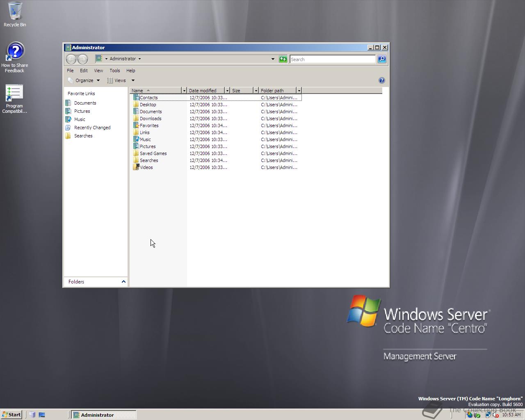Click the muted volume tray icon

pyautogui.click(x=495, y=415)
